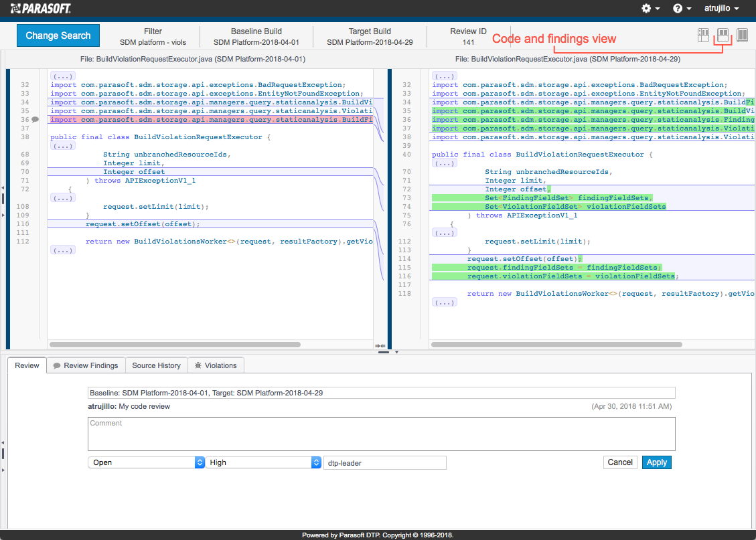Viewport: 756px width, 540px height.
Task: Click 'request.setOffset(offset);' on baseline line 110
Action: click(142, 224)
